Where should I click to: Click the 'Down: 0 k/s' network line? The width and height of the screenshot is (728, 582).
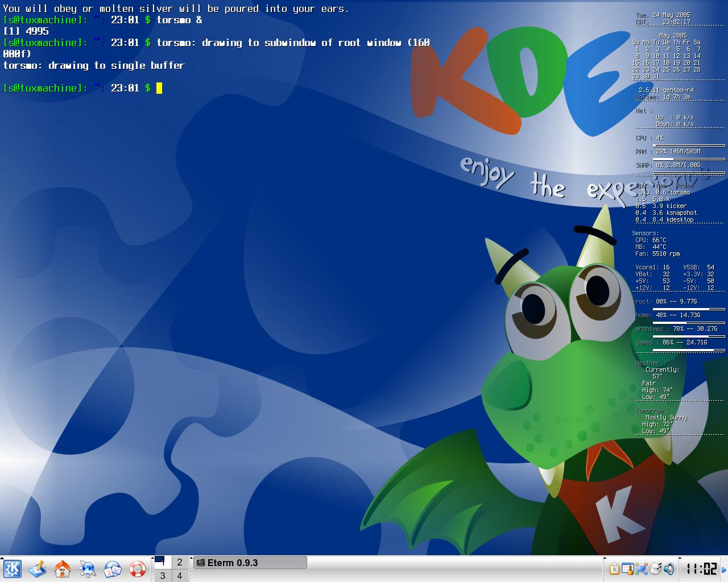675,124
